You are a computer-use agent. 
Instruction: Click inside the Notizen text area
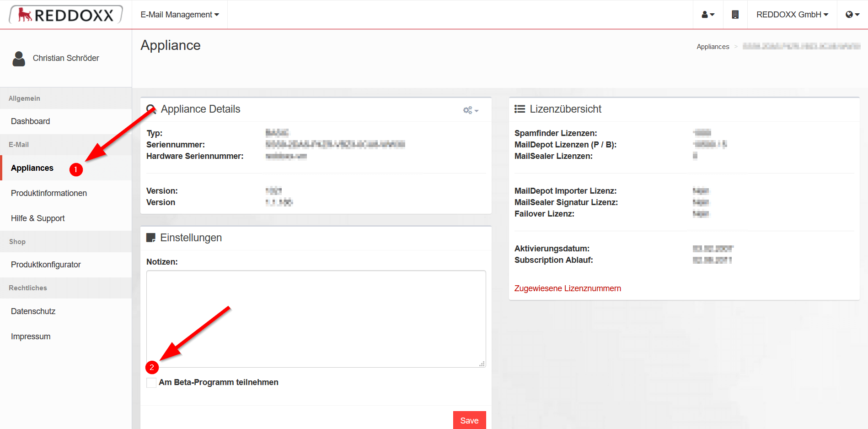pos(316,318)
